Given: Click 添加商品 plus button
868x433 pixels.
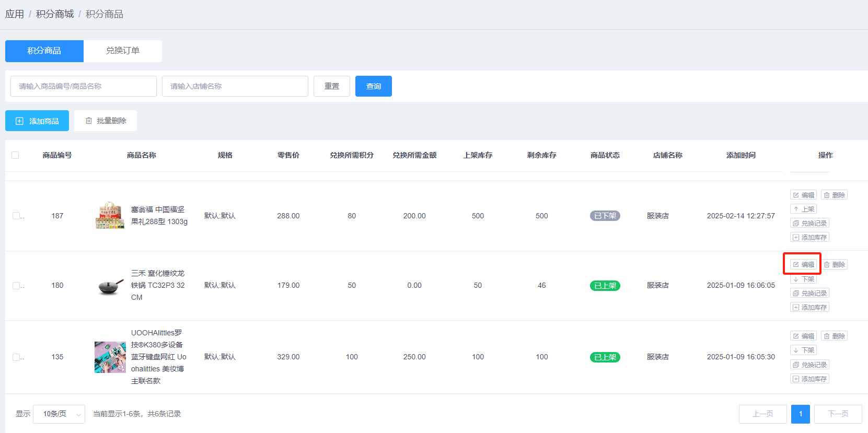Looking at the screenshot, I should [37, 121].
